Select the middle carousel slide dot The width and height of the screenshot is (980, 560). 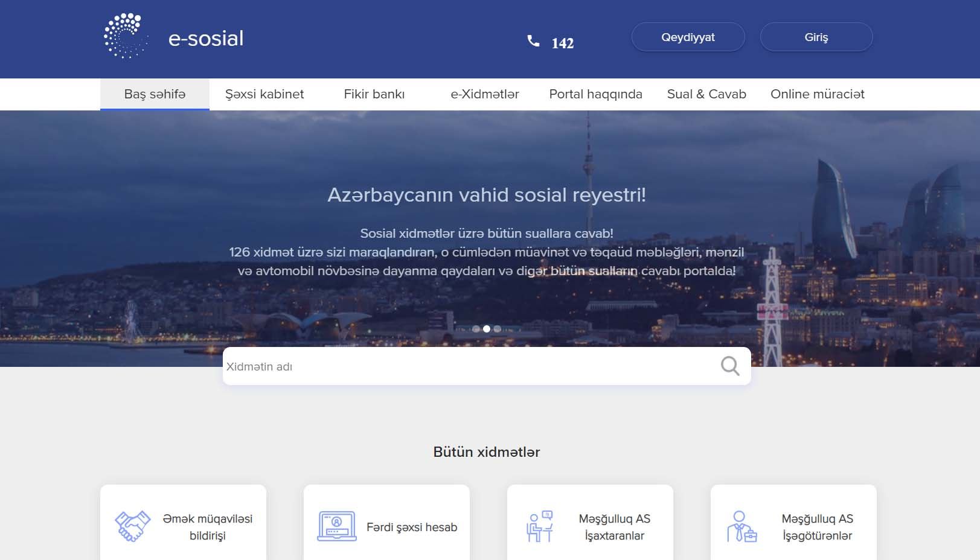pyautogui.click(x=487, y=329)
